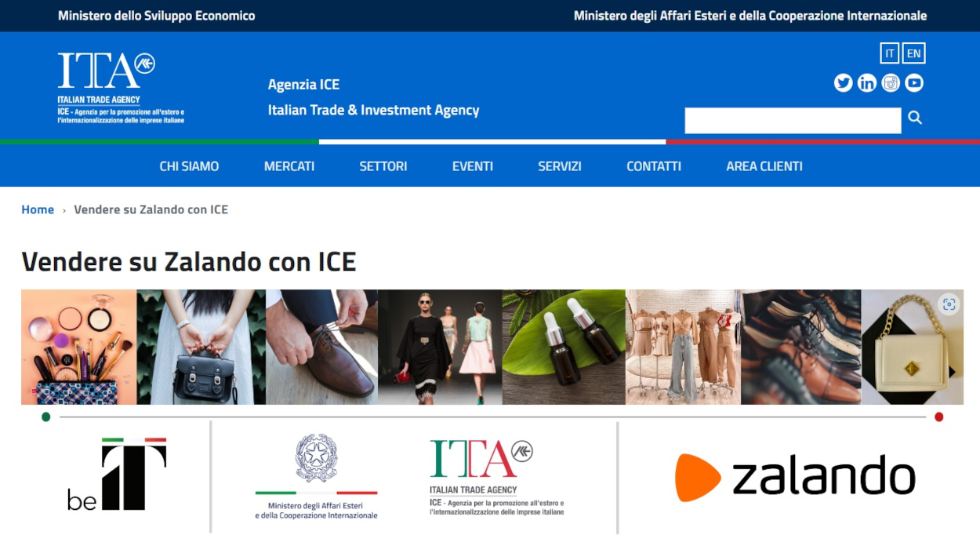
Task: Open the MERCATI menu
Action: (x=289, y=166)
